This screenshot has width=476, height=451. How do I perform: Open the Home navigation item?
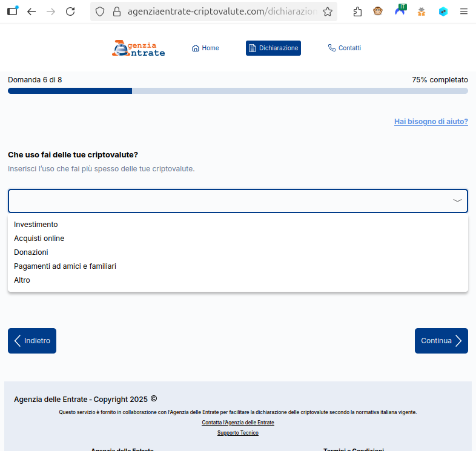point(205,48)
